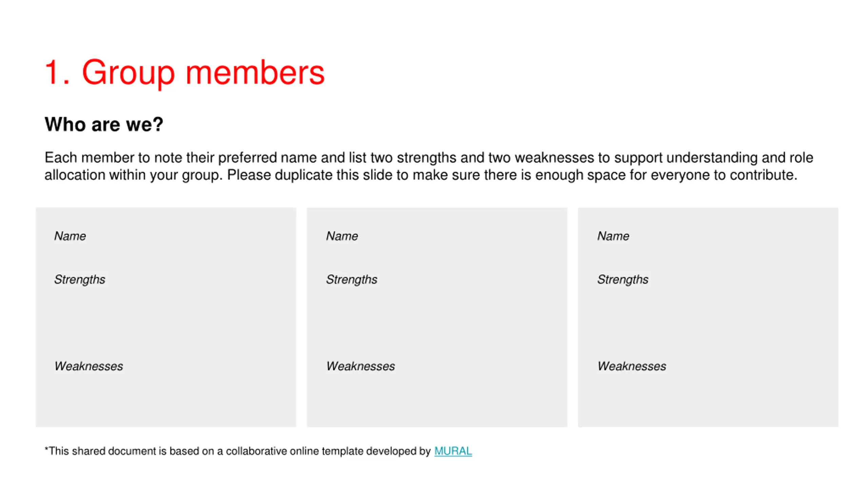Select the Strengths label in the right card
This screenshot has height=488, width=868.
623,279
